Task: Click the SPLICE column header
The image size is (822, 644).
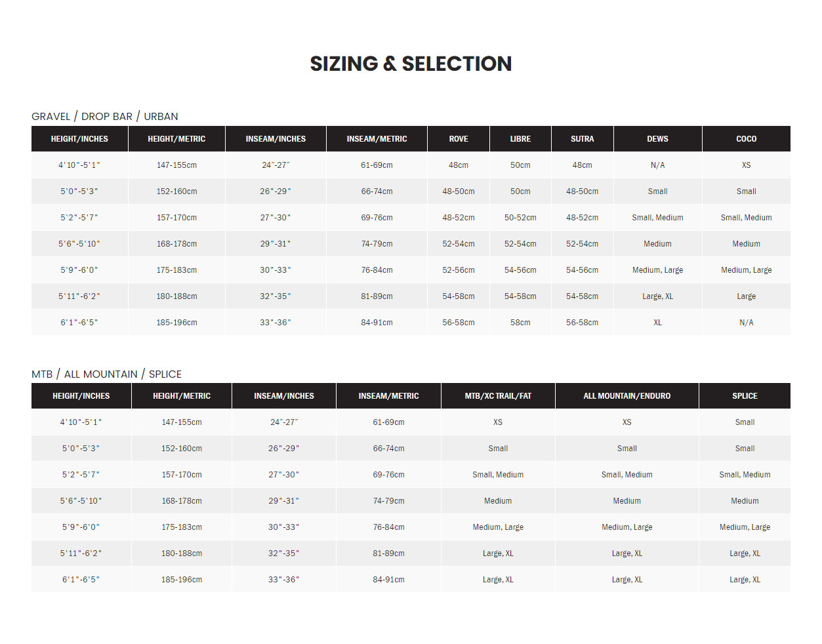Action: 745,396
